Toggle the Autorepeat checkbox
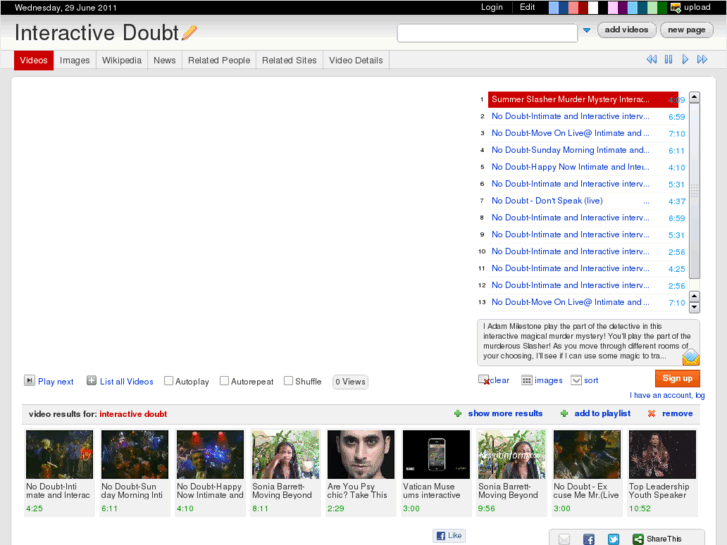The width and height of the screenshot is (727, 545). pyautogui.click(x=224, y=381)
